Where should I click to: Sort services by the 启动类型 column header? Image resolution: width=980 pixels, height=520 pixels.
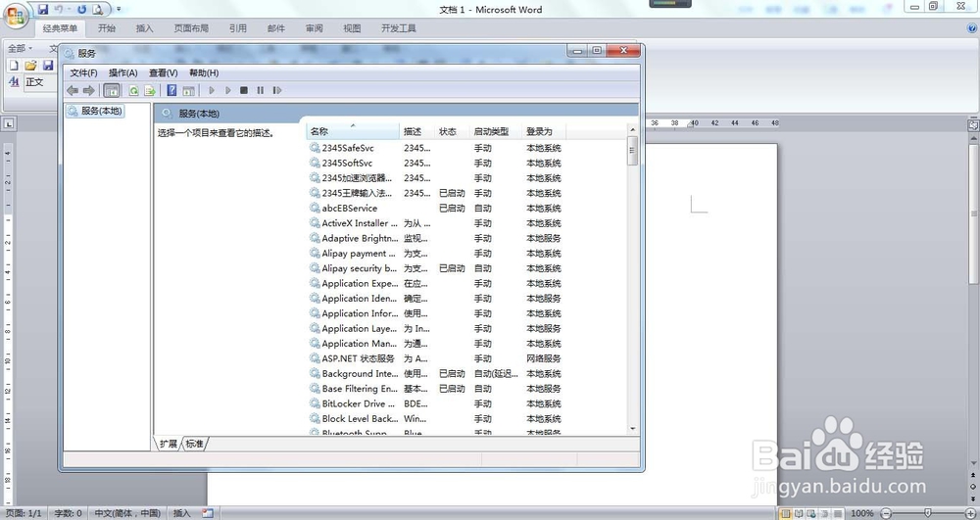click(495, 131)
